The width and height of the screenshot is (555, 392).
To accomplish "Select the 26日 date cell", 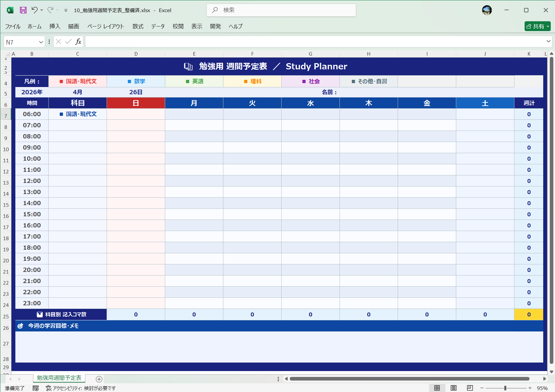I will [136, 92].
